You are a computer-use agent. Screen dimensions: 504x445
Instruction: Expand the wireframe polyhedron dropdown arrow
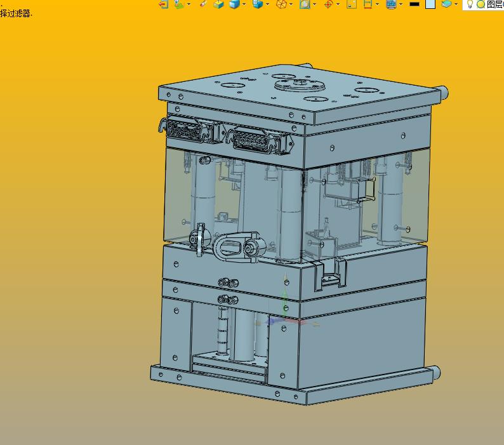(x=291, y=4)
